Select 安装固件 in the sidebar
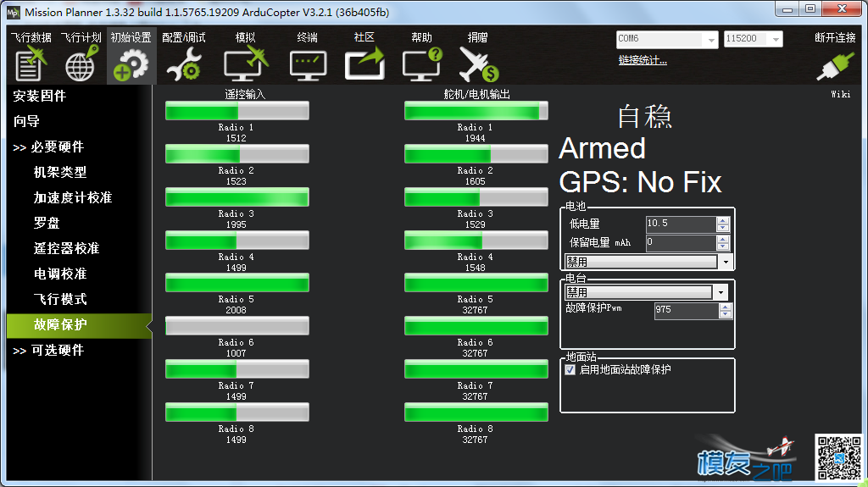This screenshot has width=868, height=487. pos(40,97)
